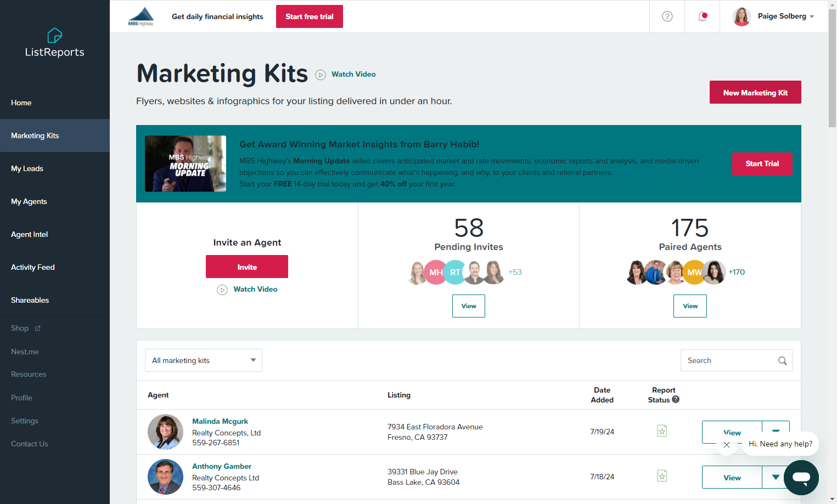View the 58 Pending Invites
The height and width of the screenshot is (504, 837).
(x=469, y=306)
